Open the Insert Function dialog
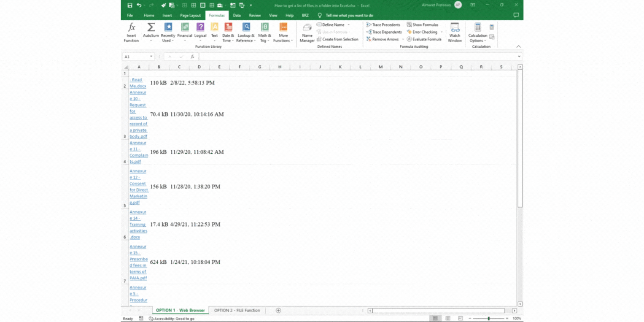 click(x=131, y=32)
